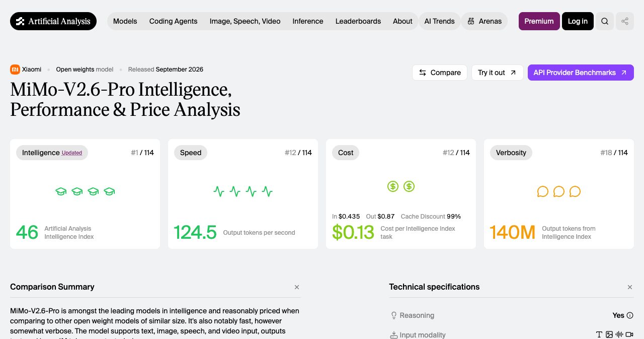Open the About menu
Viewport: 644px width, 339px height.
click(403, 21)
